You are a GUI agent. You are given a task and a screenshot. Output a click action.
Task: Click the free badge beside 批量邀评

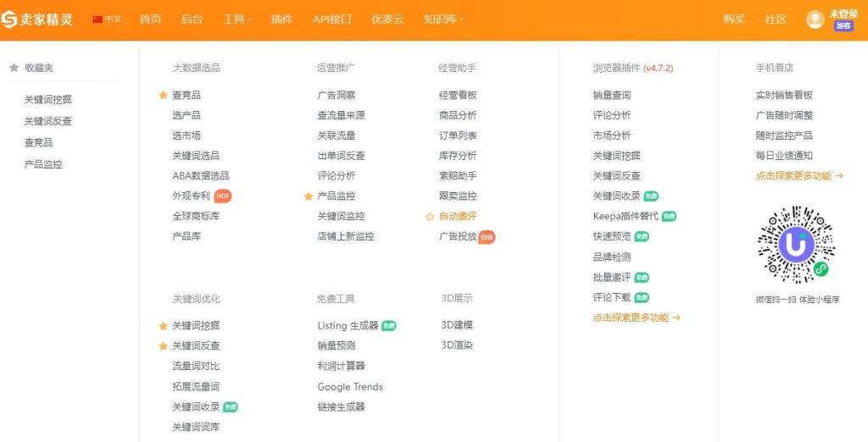(642, 277)
